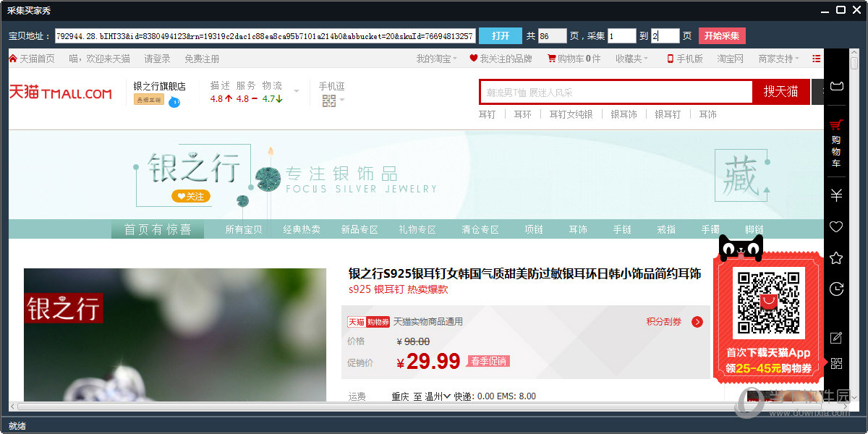Click the start page field showing 1

[622, 35]
